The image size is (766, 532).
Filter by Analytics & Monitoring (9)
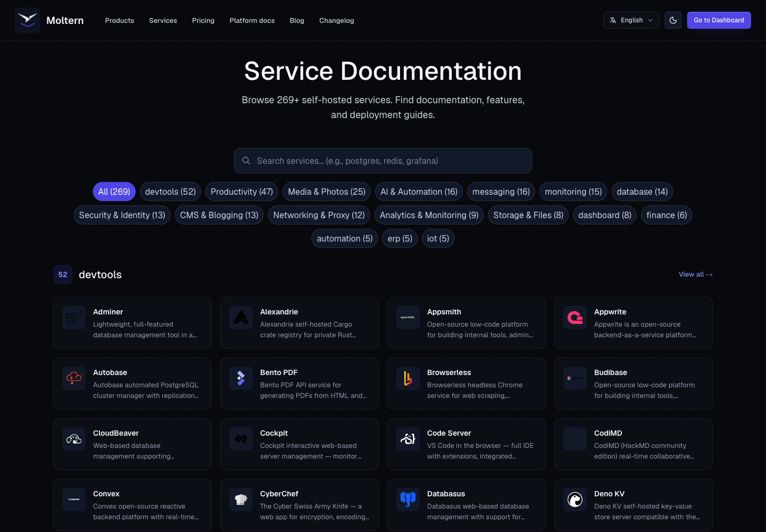point(429,215)
